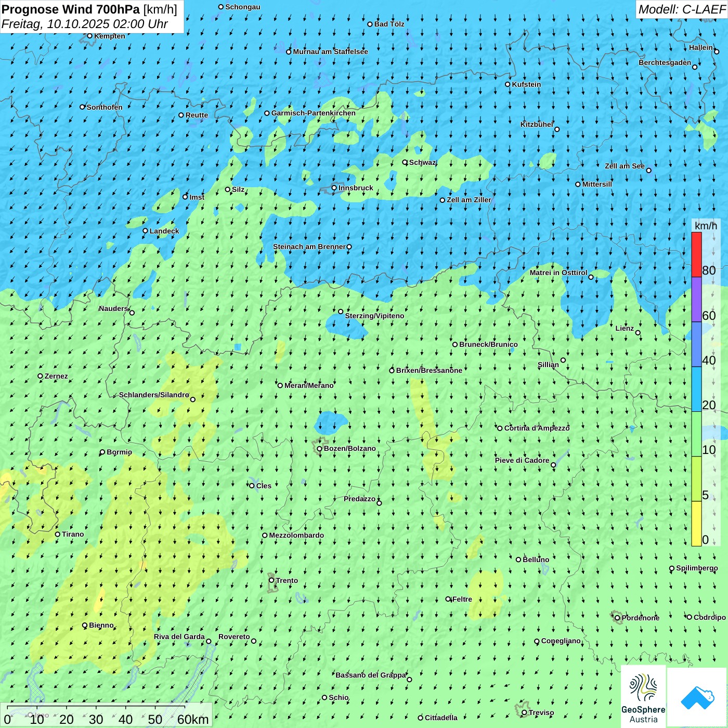
Task: Click the Hallein city label
Action: click(701, 47)
